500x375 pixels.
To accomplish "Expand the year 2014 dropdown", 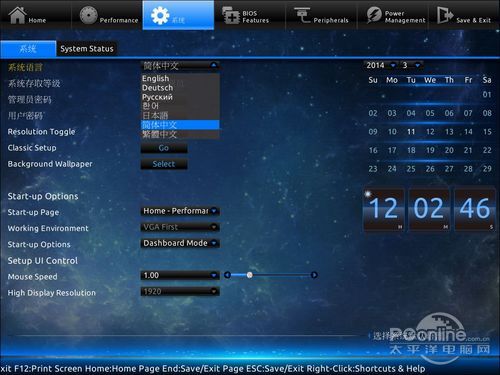I will [393, 65].
